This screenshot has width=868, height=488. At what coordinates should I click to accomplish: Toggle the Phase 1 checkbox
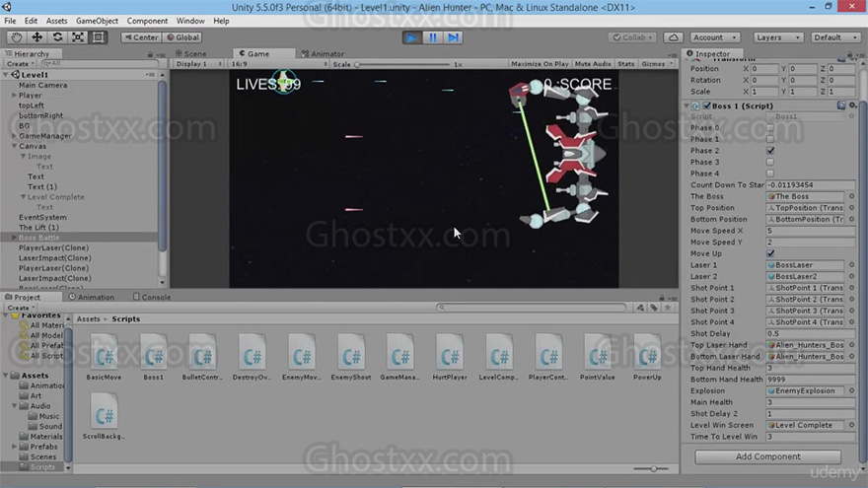point(770,139)
